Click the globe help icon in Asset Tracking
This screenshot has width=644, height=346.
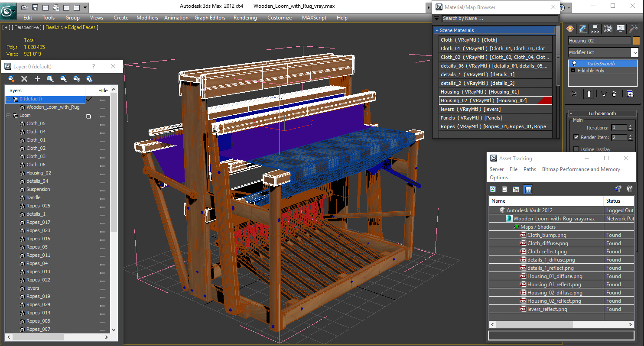[x=618, y=189]
